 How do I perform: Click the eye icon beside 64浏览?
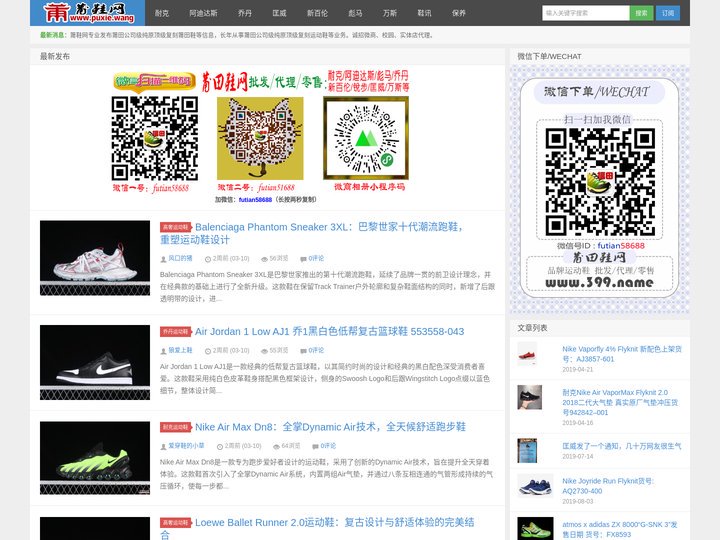tap(276, 446)
